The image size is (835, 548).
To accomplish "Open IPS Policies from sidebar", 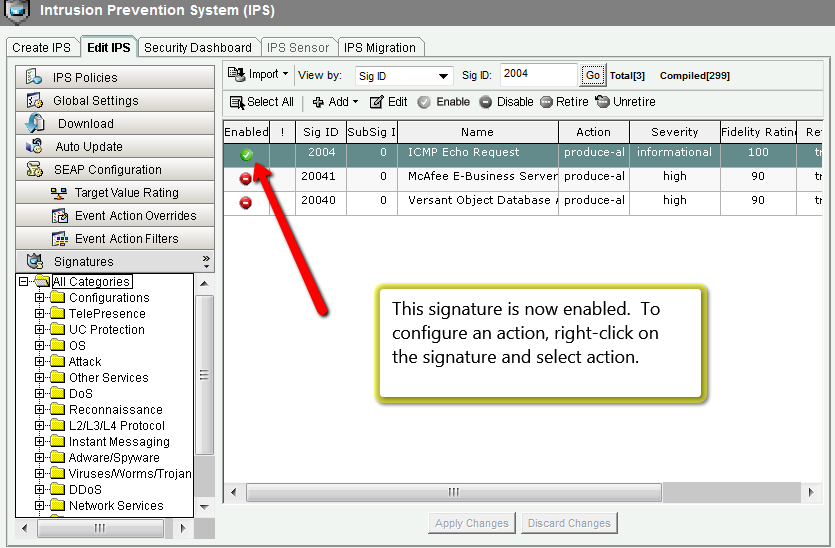I will click(x=85, y=78).
